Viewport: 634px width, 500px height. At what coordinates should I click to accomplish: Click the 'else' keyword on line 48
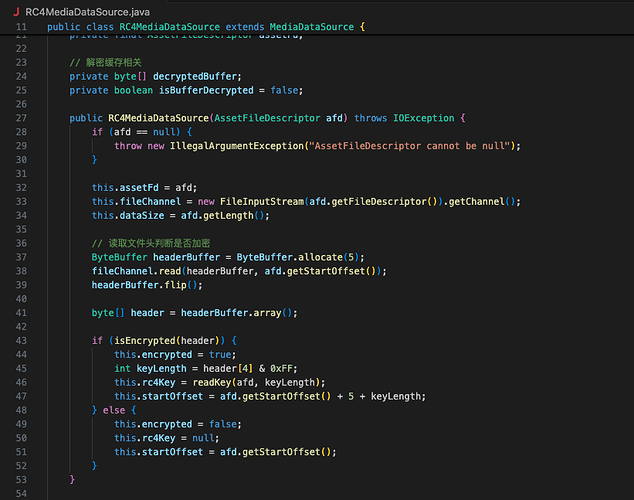[x=114, y=410]
